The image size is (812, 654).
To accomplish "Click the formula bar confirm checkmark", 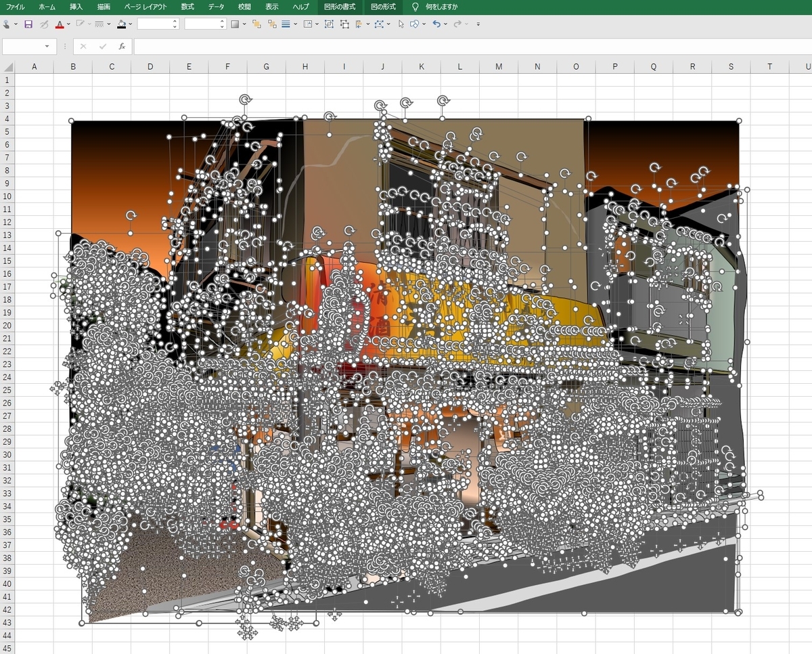I will (x=102, y=46).
